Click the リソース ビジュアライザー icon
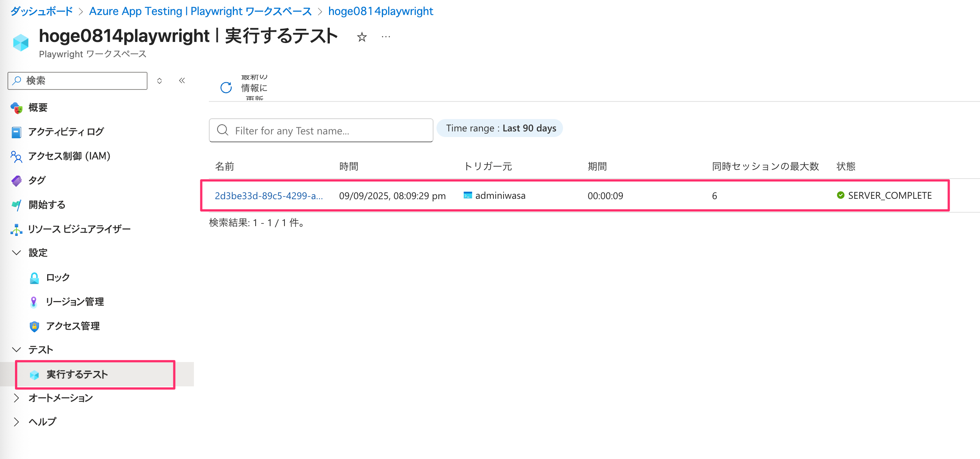Image resolution: width=980 pixels, height=459 pixels. (x=16, y=229)
